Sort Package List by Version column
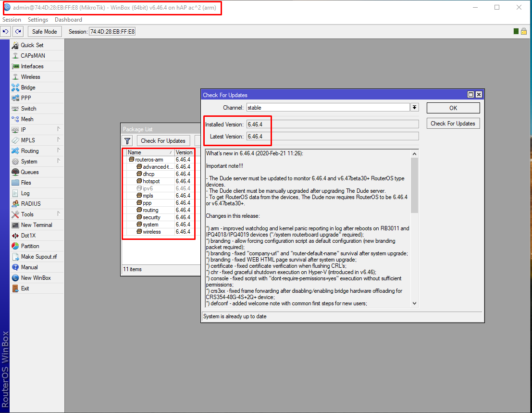The image size is (532, 413). coord(184,152)
